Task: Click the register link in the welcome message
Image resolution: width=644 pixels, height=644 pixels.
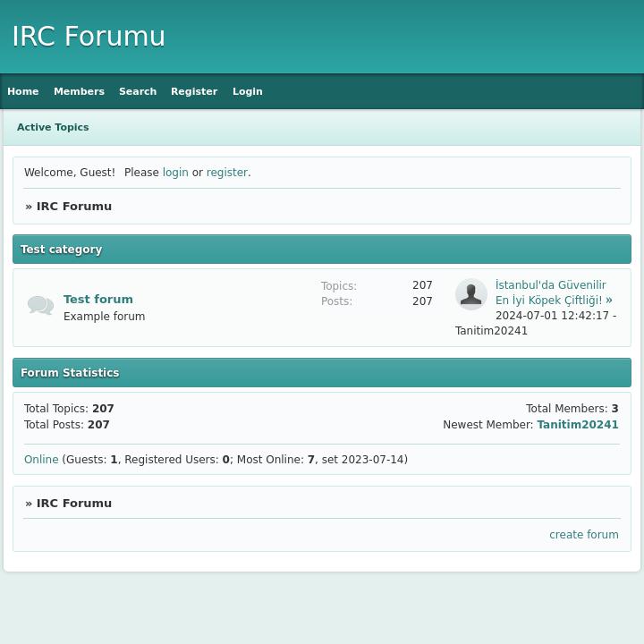Action: (226, 173)
